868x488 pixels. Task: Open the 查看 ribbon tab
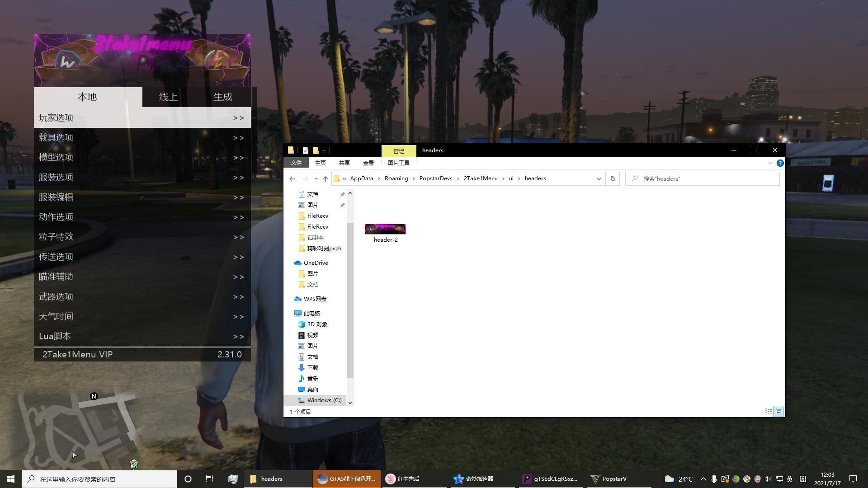(368, 163)
